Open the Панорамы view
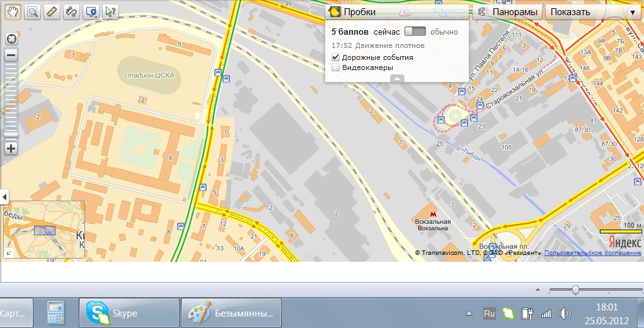644x328 pixels. 508,12
